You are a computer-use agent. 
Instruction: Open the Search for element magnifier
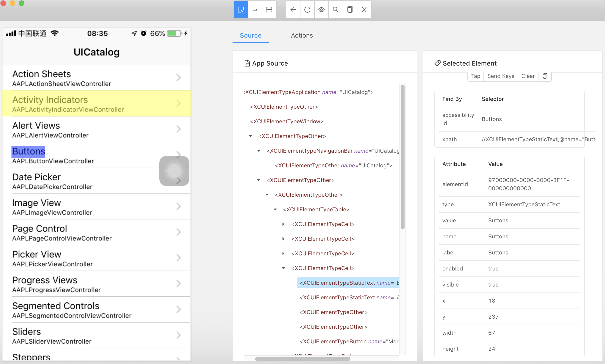[x=336, y=10]
